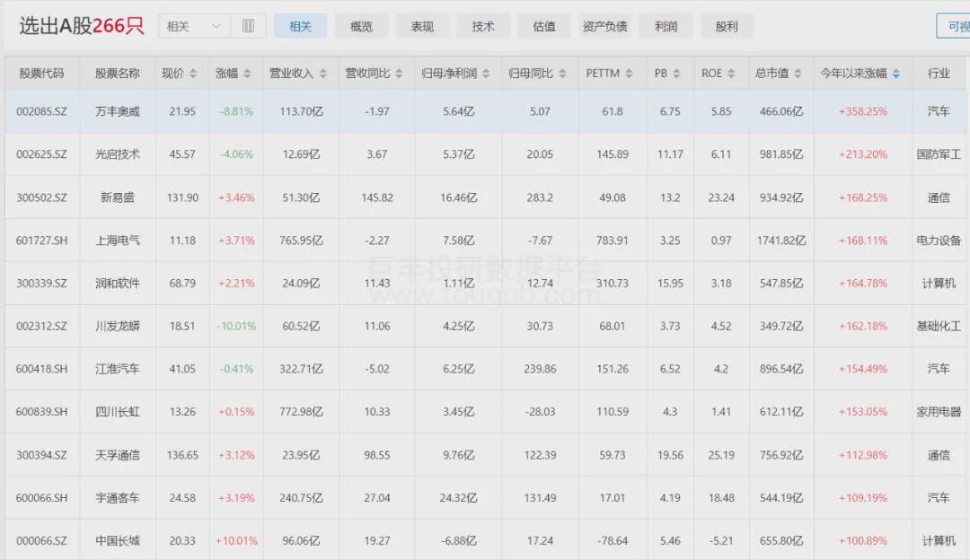Switch to the 概览 tab

point(361,26)
